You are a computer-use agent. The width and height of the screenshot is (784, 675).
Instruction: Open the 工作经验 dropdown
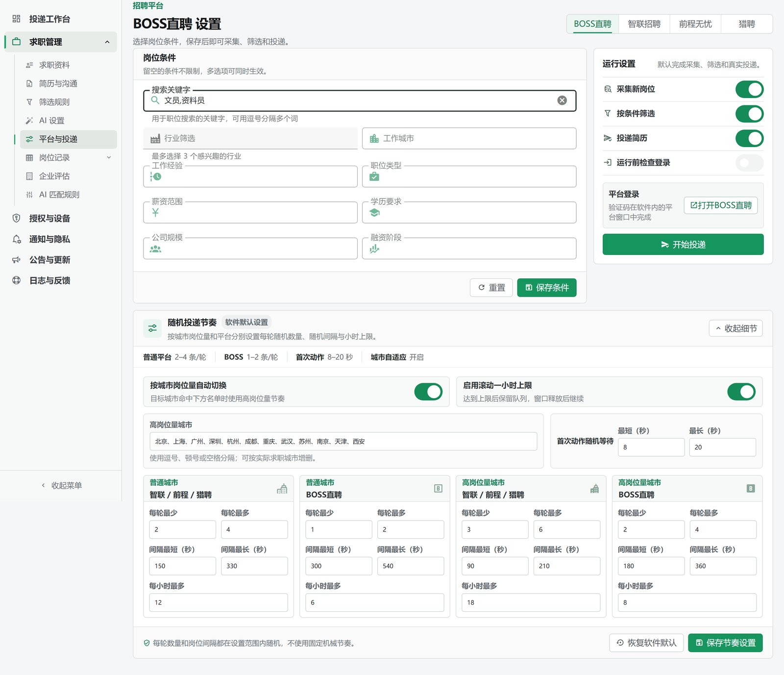[250, 176]
